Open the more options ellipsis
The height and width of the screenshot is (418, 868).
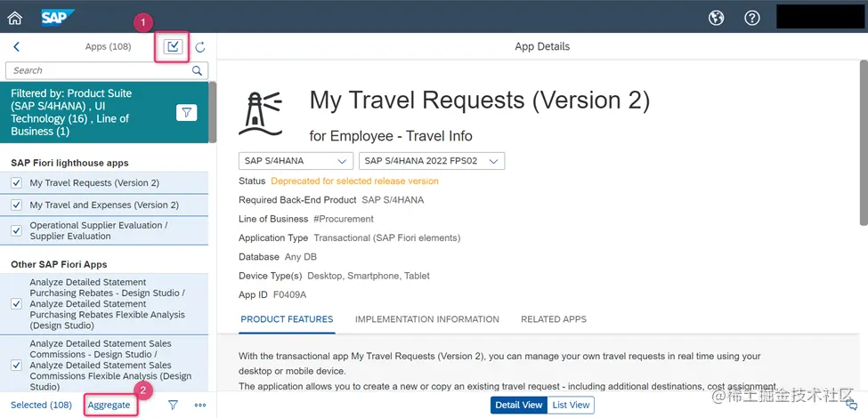(200, 406)
